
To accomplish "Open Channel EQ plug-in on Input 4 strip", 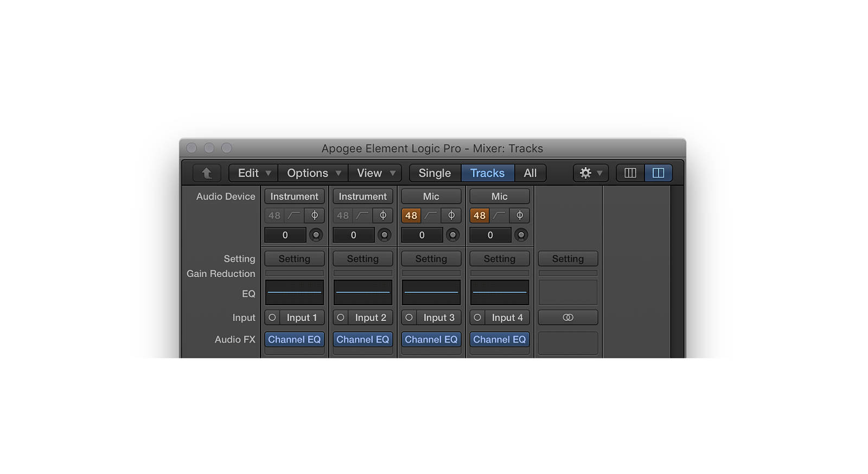I will point(500,339).
